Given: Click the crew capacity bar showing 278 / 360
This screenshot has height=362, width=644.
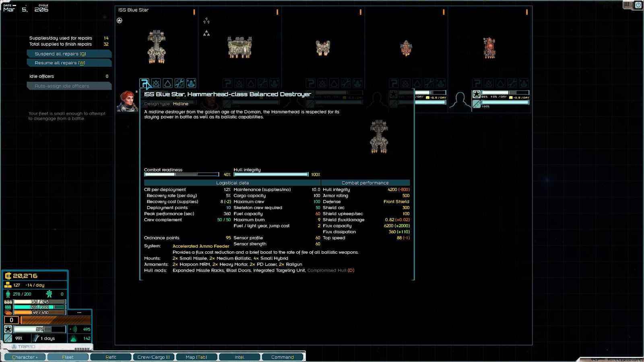Looking at the screenshot, I should click(39, 307).
